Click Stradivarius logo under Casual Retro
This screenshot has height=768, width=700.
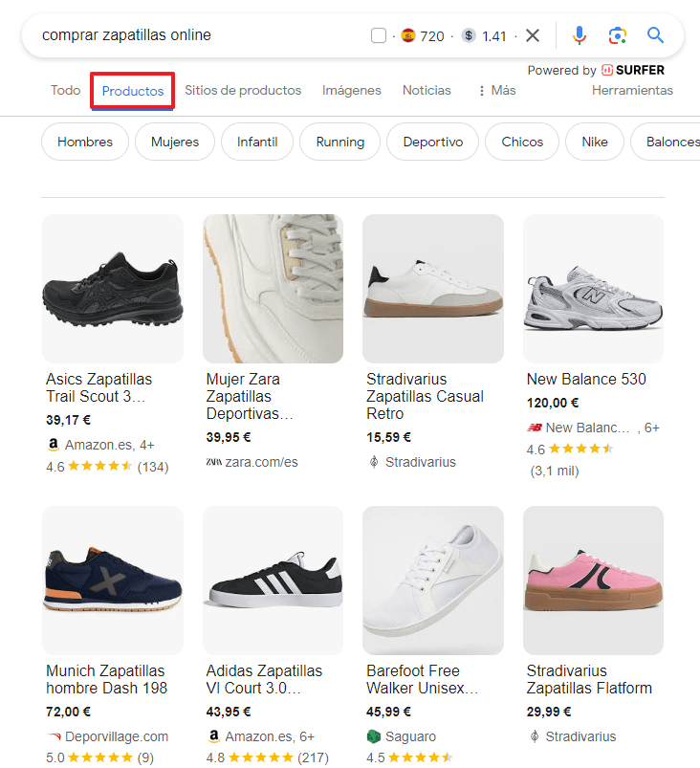374,462
